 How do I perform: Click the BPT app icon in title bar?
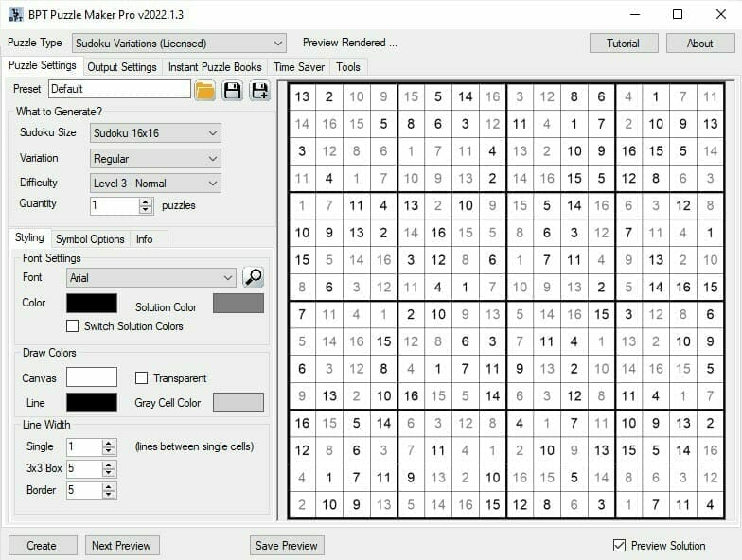(x=15, y=15)
